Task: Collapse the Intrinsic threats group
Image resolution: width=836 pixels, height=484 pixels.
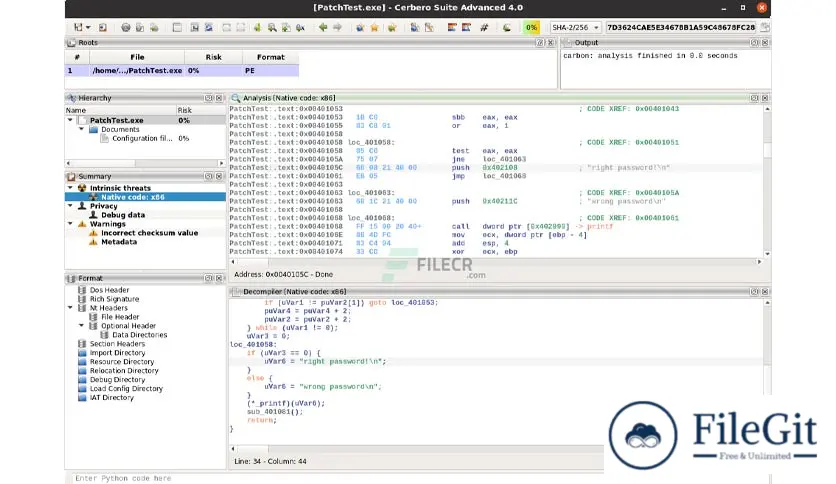Action: pos(70,188)
